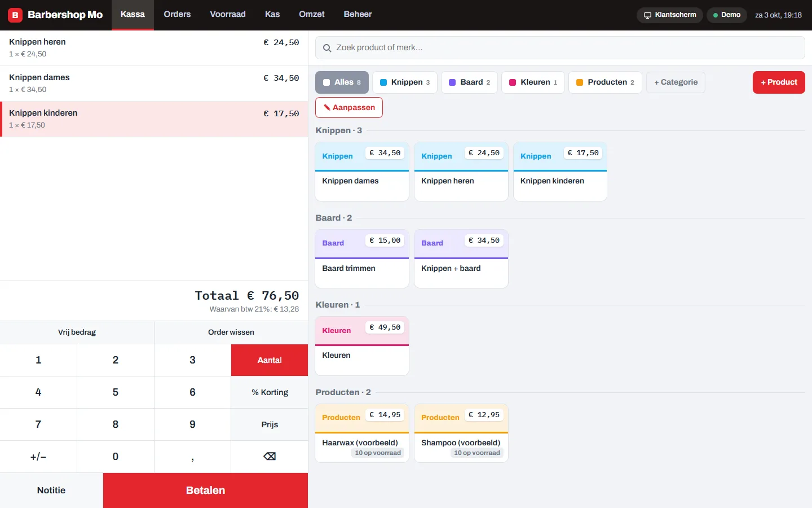Select the blue Knippen category swatch
812x508 pixels.
click(383, 82)
